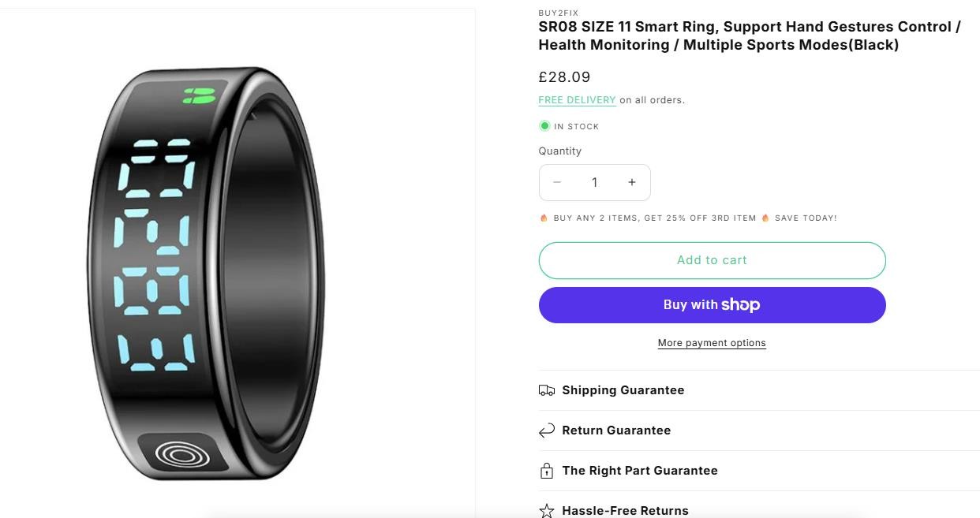
Task: Open the FREE DELIVERY link
Action: point(577,100)
